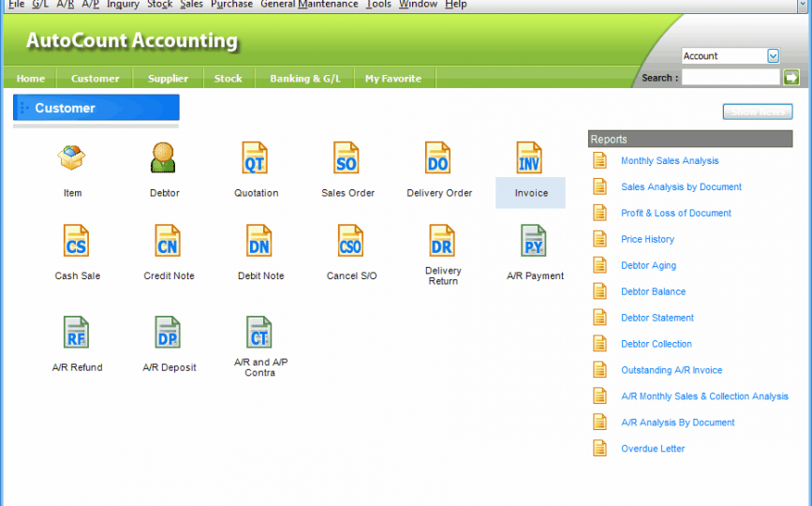This screenshot has height=506, width=812.
Task: Expand the Account search dropdown
Action: pos(773,56)
